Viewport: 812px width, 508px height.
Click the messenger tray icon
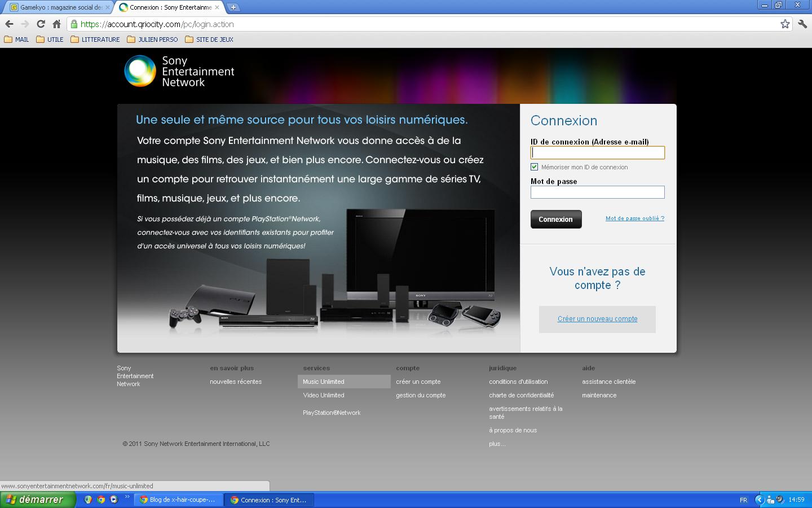770,500
